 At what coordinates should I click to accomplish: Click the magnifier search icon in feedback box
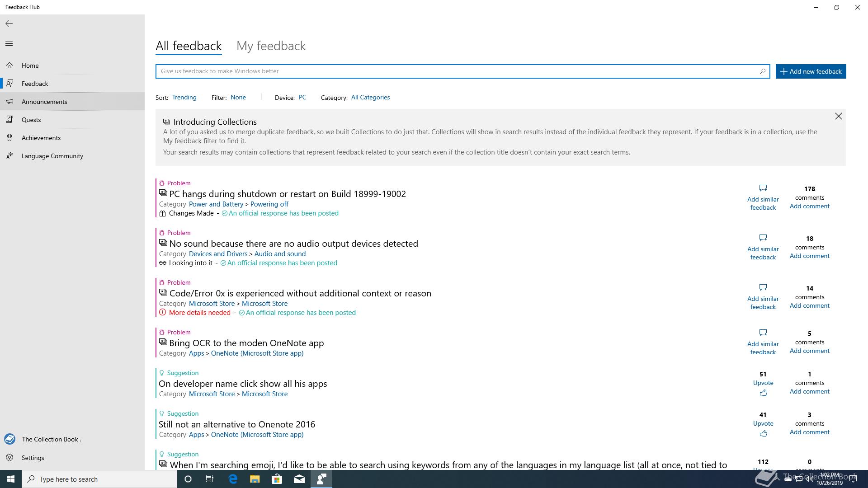(x=763, y=71)
